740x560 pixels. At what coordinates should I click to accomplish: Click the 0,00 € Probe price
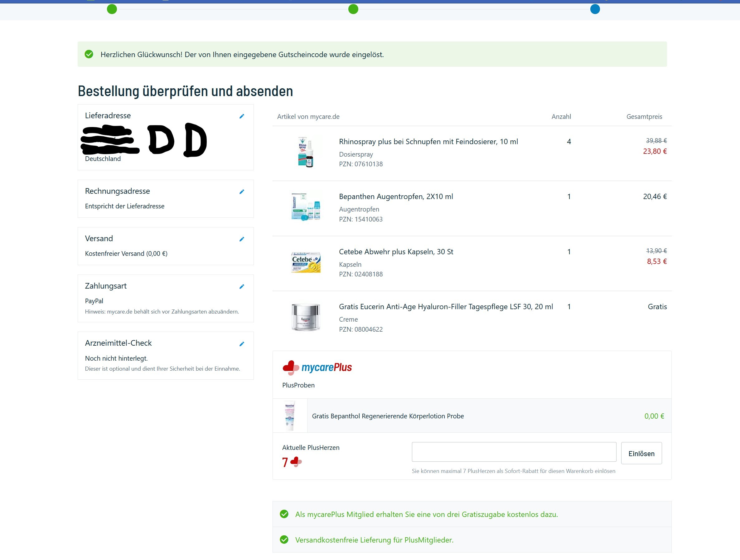[654, 416]
